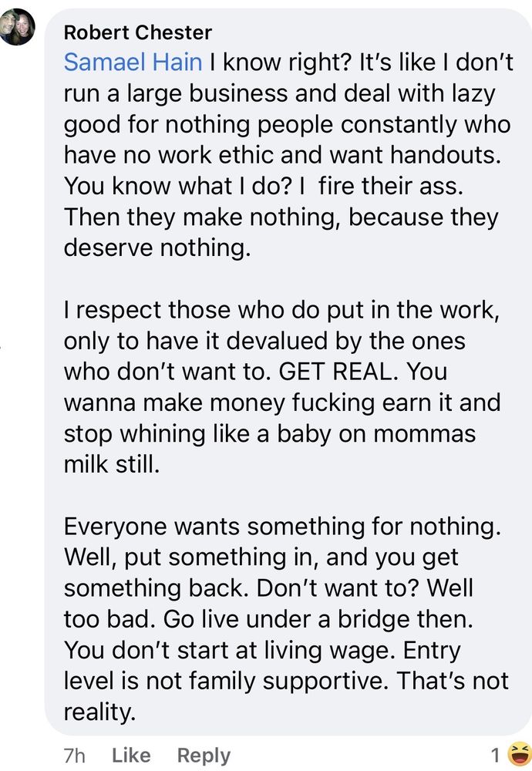Like Robert Chester's comment

[x=131, y=755]
